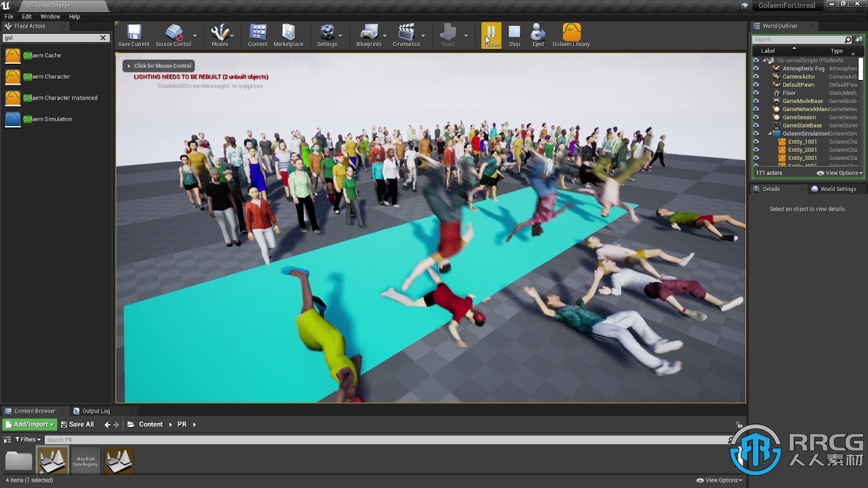868x488 pixels.
Task: Open the File menu
Action: (x=9, y=16)
